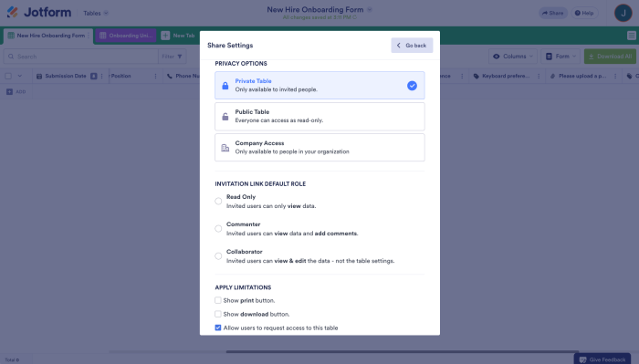Image resolution: width=639 pixels, height=364 pixels.
Task: Expand the New Hire Onboarding Form title menu
Action: (x=370, y=9)
